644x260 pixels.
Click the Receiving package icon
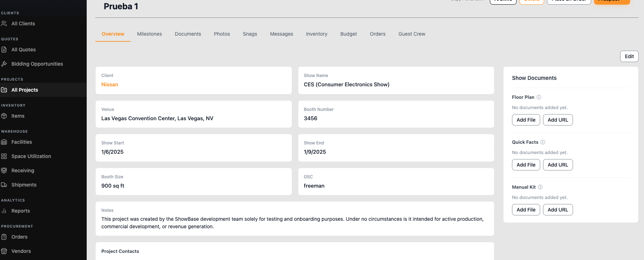[x=4, y=170]
